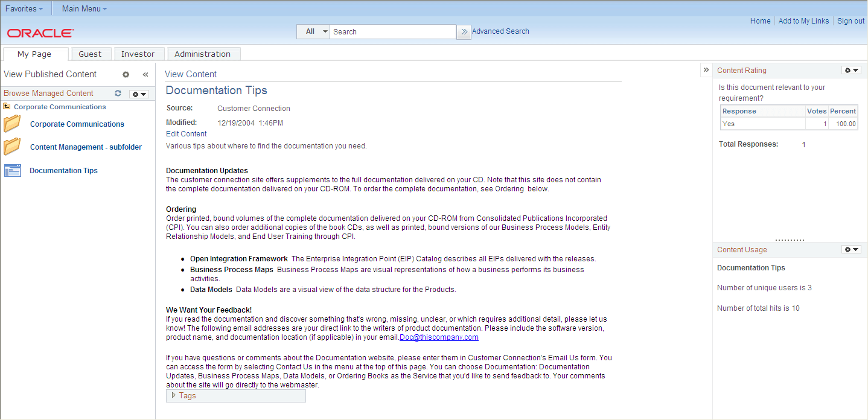Viewport: 868px width, 420px height.
Task: Open the Content Rating pagelet gear
Action: tap(847, 70)
